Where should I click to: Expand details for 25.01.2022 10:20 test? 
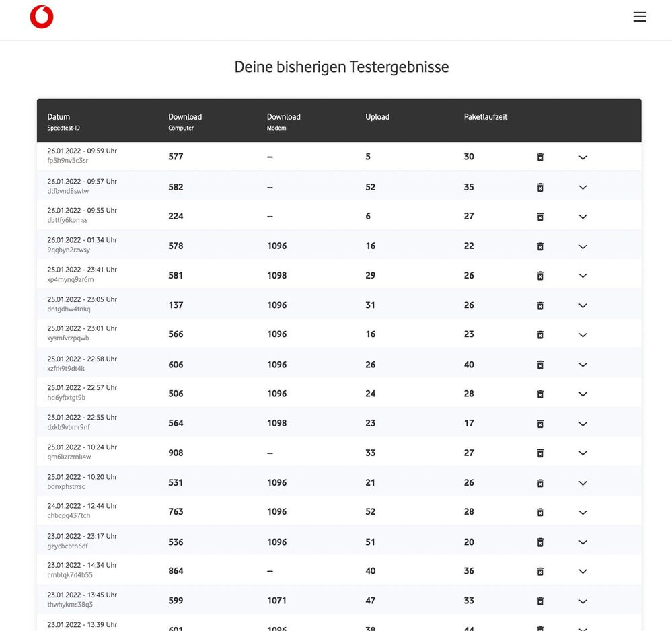(x=583, y=483)
